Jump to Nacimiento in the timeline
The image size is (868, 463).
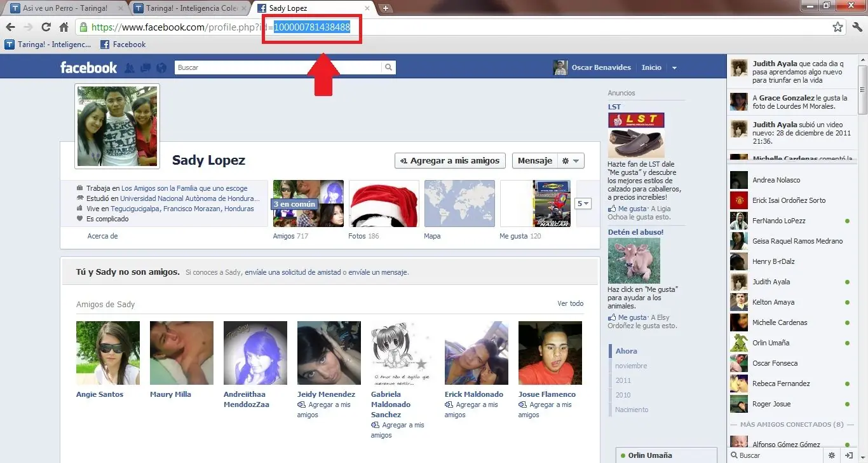[632, 410]
